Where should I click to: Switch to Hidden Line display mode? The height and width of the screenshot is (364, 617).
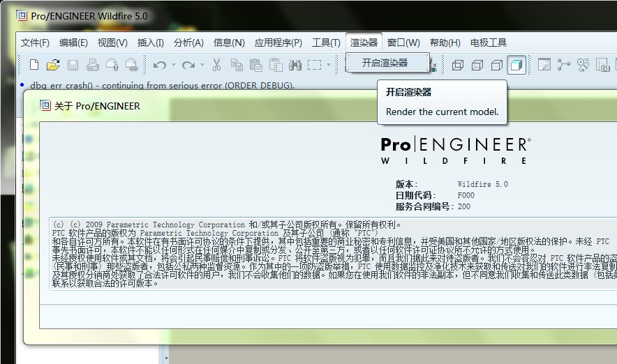pos(477,65)
